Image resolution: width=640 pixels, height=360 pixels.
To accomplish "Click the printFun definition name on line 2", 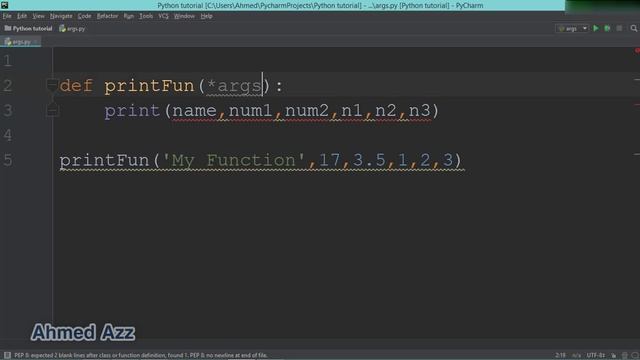I will (149, 86).
